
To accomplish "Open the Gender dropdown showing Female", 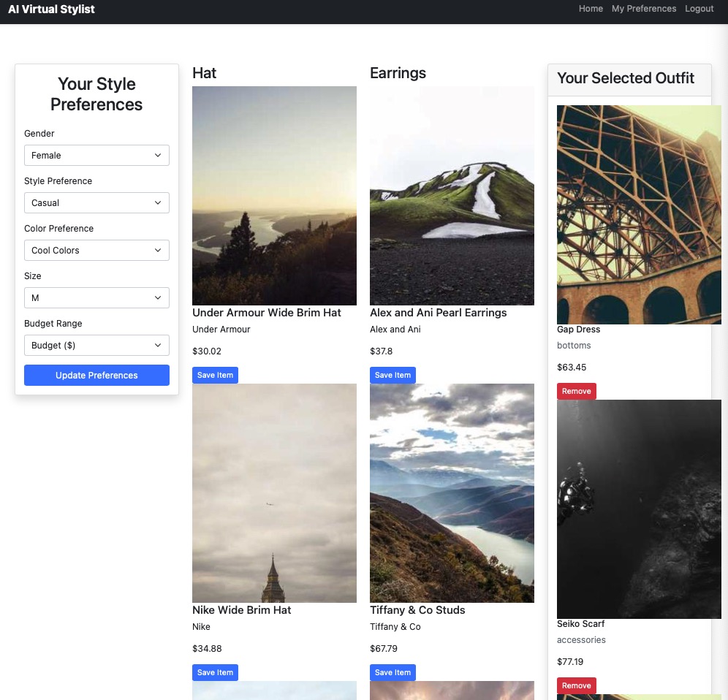I will [96, 155].
